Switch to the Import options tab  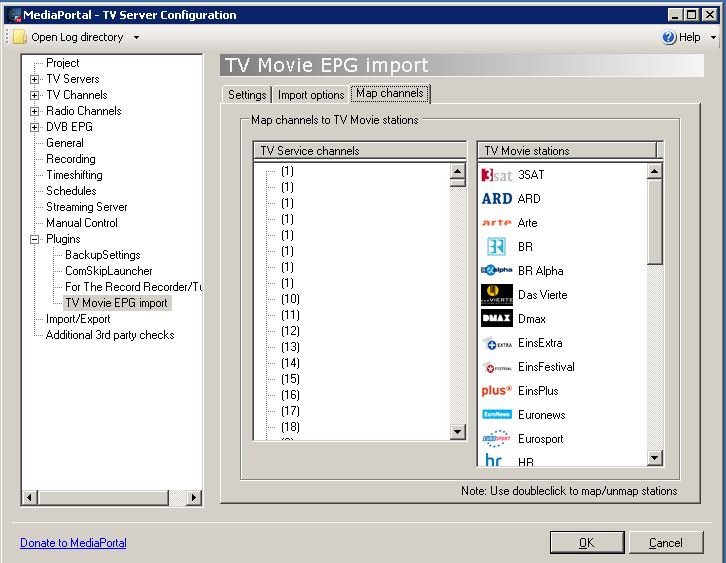311,95
